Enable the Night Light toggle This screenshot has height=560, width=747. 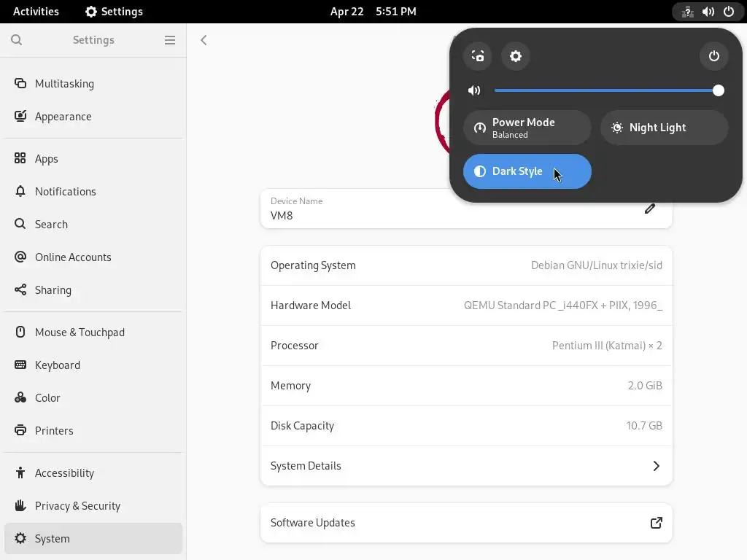[664, 128]
